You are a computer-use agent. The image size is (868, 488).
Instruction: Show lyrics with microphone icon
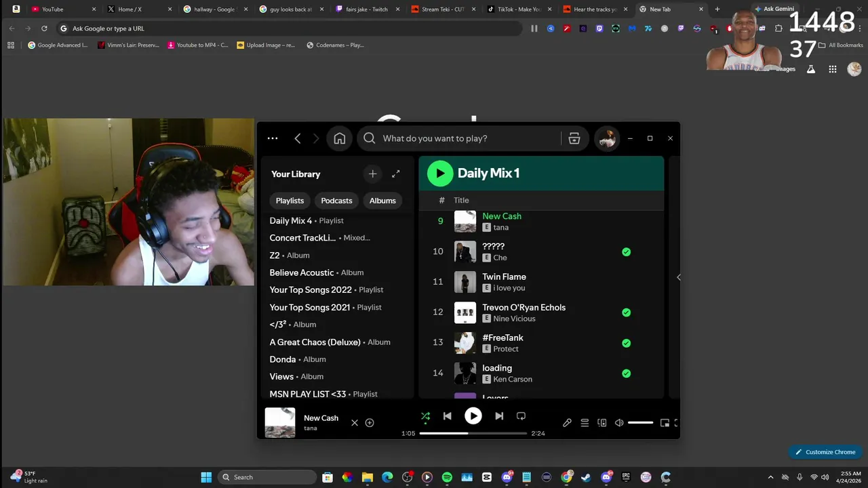[567, 423]
